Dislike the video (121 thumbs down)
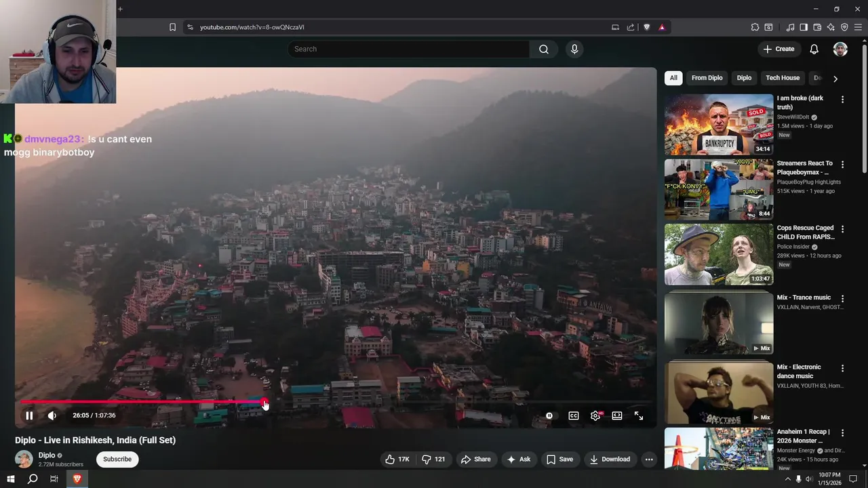The image size is (868, 488). (433, 459)
